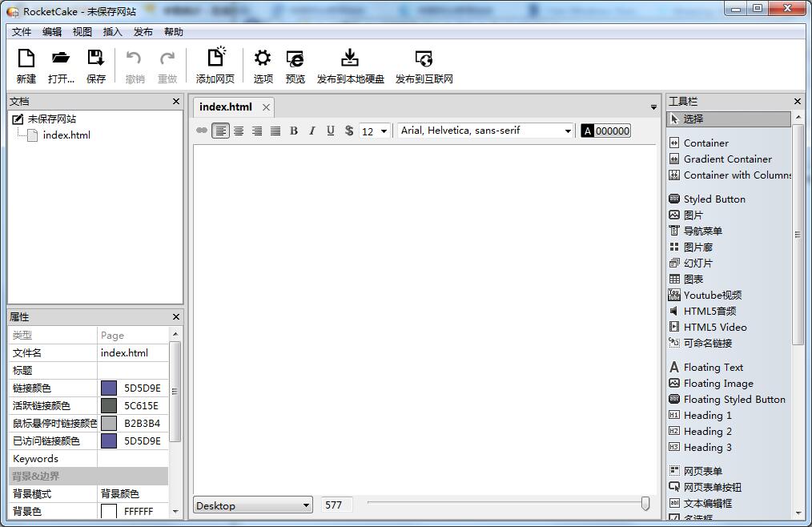Open the Desktop breakpoint dropdown
The width and height of the screenshot is (812, 527).
pos(253,505)
